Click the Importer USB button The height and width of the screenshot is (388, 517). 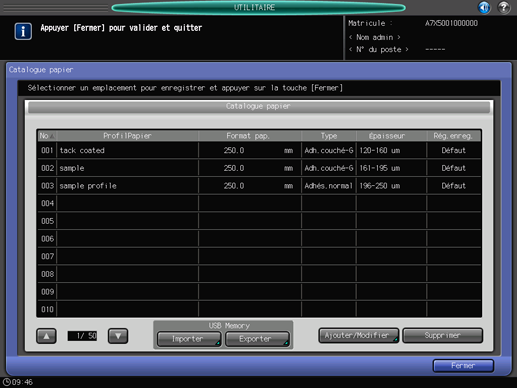189,339
